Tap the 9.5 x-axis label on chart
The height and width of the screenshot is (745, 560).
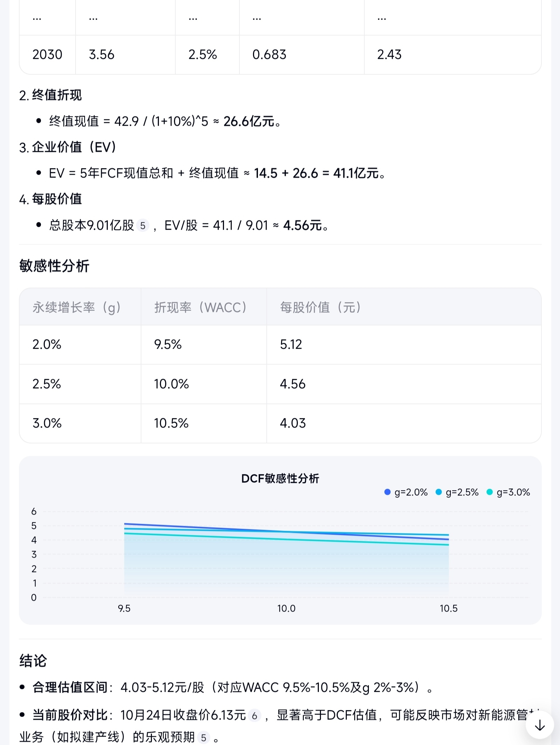pos(124,608)
